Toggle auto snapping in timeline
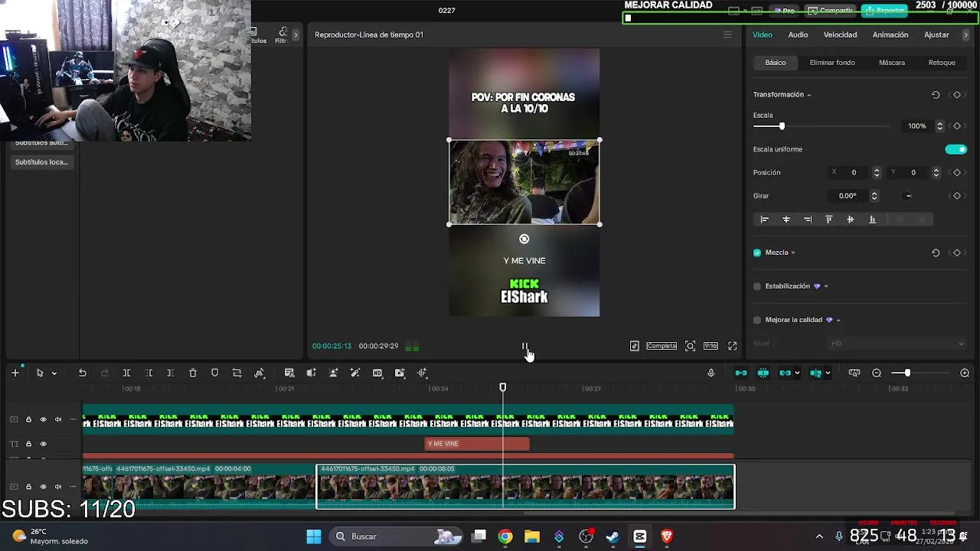 click(x=763, y=373)
